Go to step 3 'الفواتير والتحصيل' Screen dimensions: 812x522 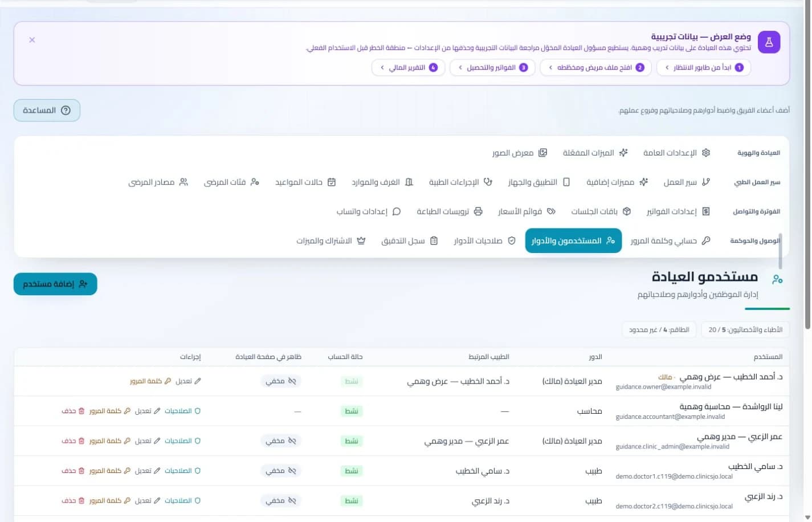[492, 67]
